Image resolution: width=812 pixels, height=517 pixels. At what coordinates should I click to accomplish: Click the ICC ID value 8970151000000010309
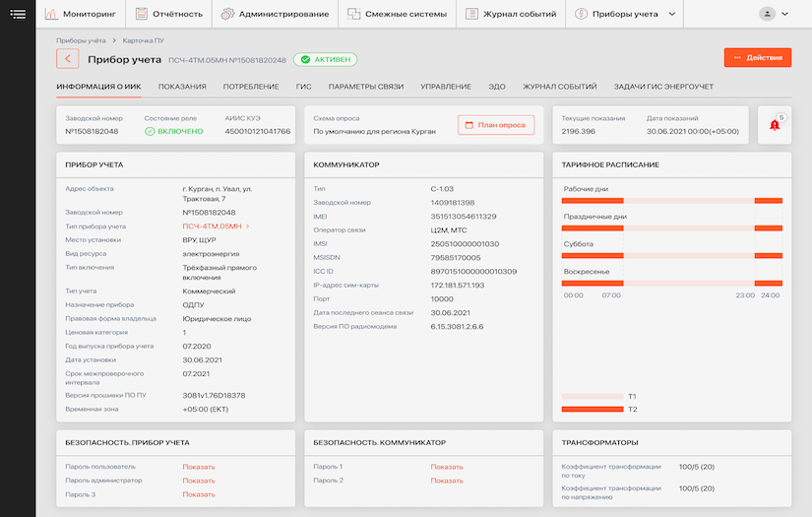click(x=473, y=272)
